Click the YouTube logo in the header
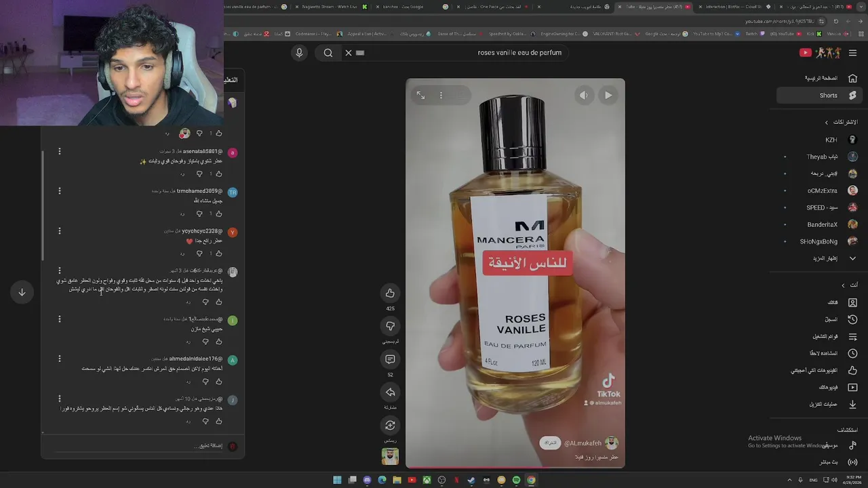 821,53
